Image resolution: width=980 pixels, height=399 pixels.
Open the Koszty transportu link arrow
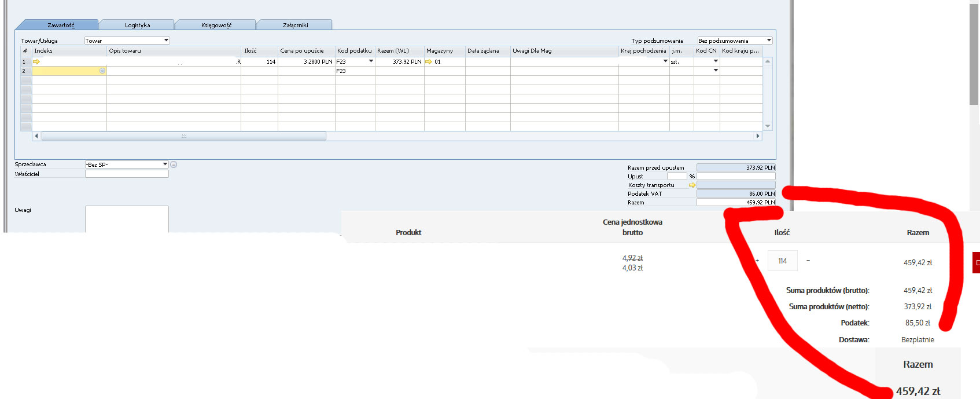(x=692, y=185)
